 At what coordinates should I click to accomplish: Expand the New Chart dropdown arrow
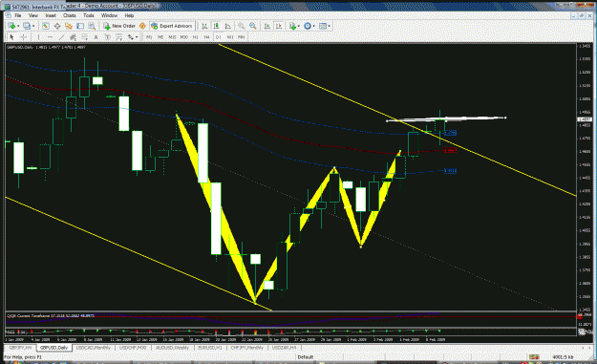tap(18, 26)
